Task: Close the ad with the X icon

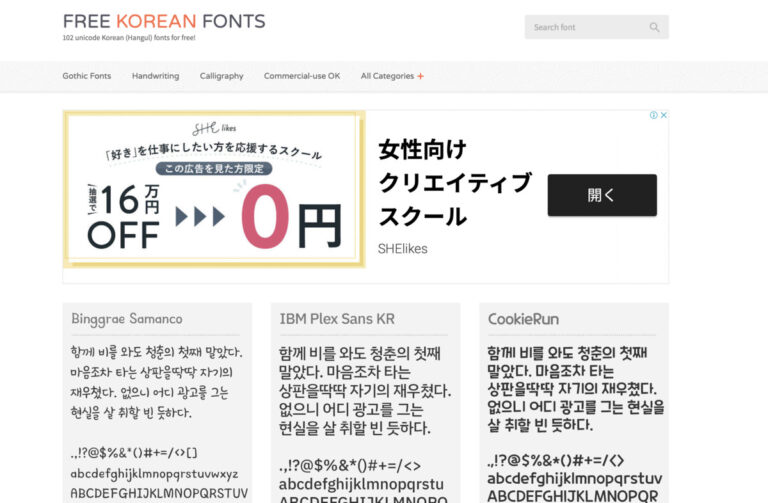Action: [664, 115]
